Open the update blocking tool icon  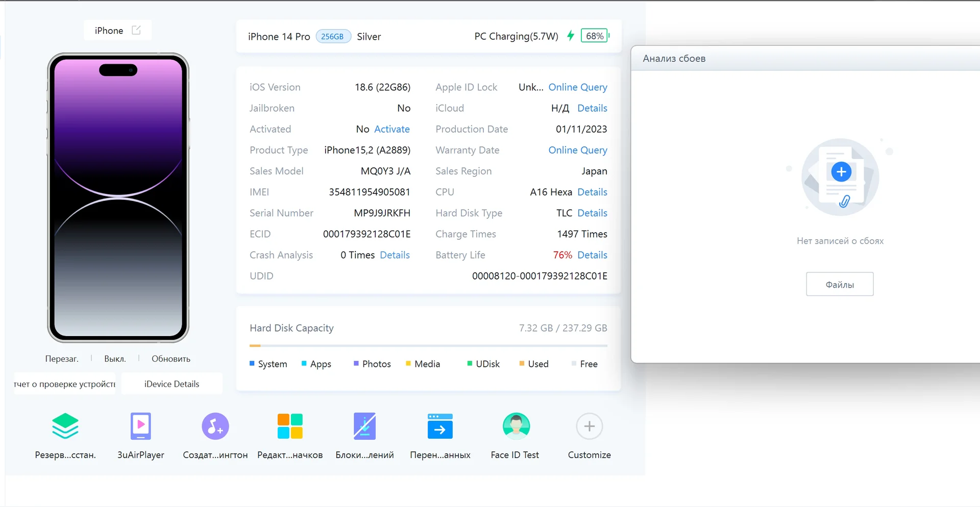coord(364,426)
